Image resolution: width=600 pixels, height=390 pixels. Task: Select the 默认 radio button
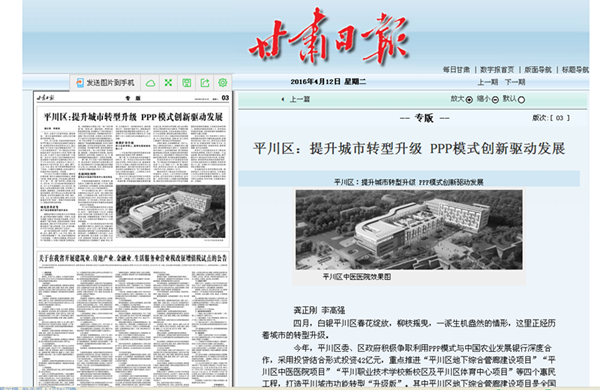(521, 100)
